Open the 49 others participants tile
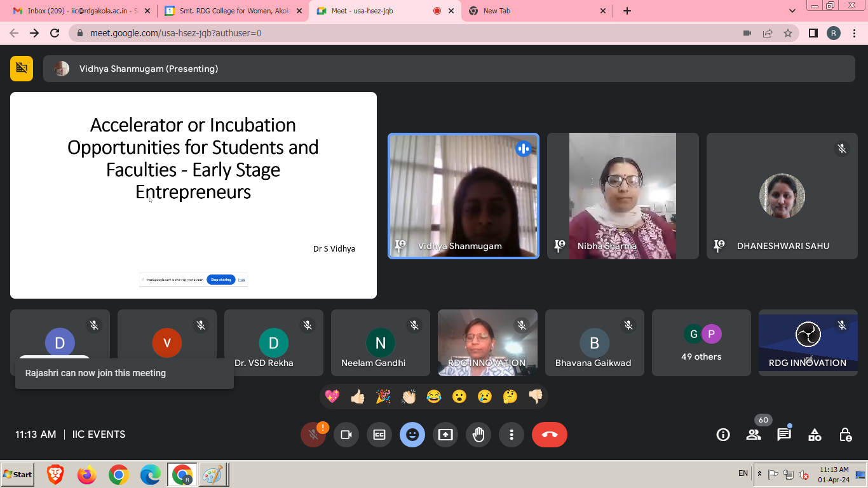 pyautogui.click(x=702, y=342)
